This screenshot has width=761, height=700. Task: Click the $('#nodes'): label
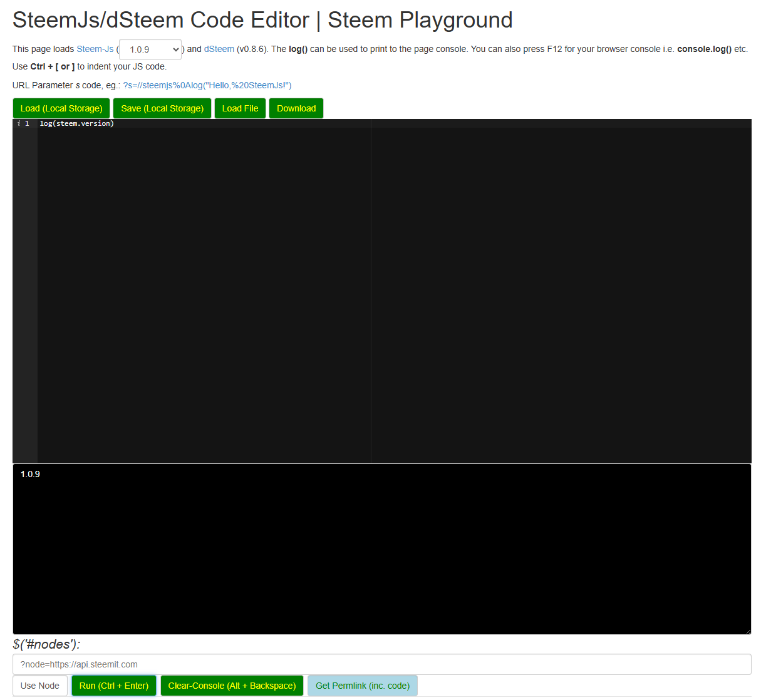click(x=46, y=644)
